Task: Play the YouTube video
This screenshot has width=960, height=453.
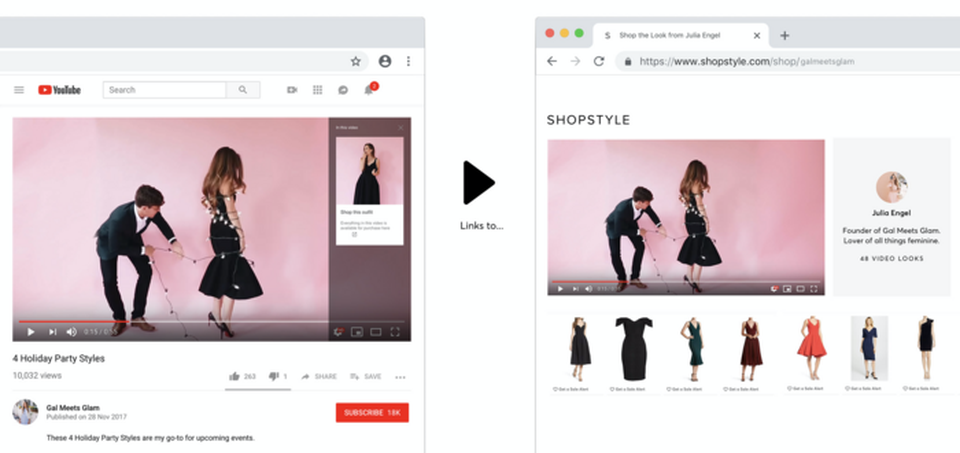Action: click(31, 332)
